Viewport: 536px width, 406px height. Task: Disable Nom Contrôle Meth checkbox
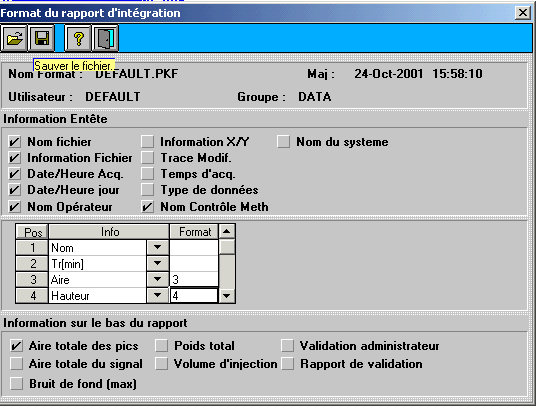(148, 207)
